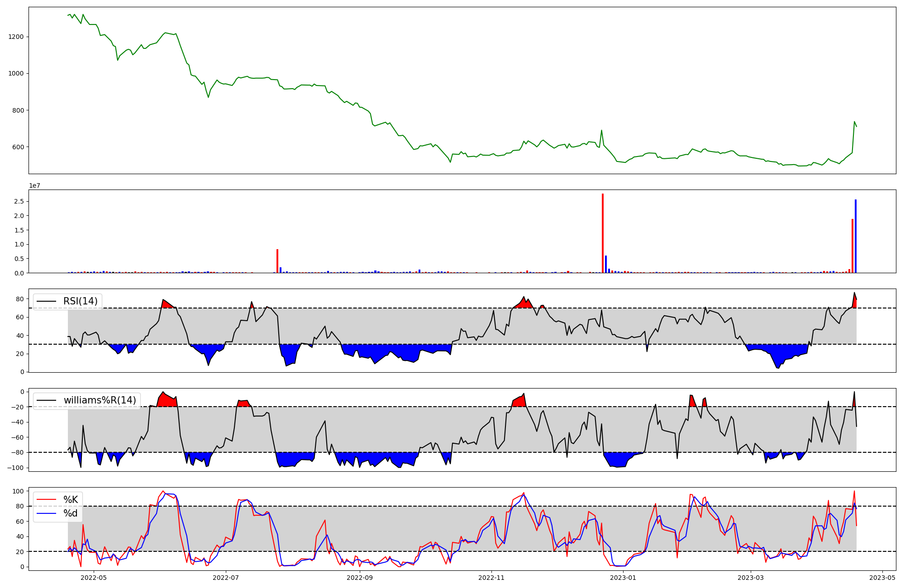Click the tallest blue volume bar at right
This screenshot has height=588, width=905.
856,236
